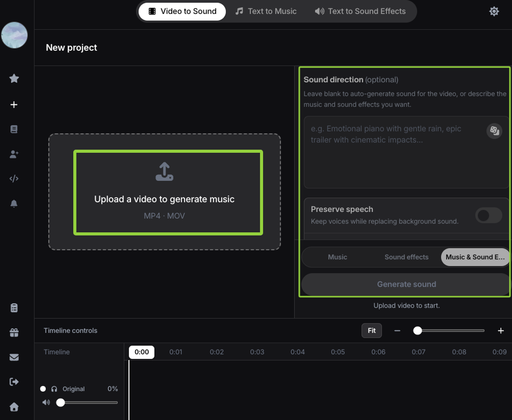Click the headphones icon beside Original
The height and width of the screenshot is (420, 512).
pos(54,389)
